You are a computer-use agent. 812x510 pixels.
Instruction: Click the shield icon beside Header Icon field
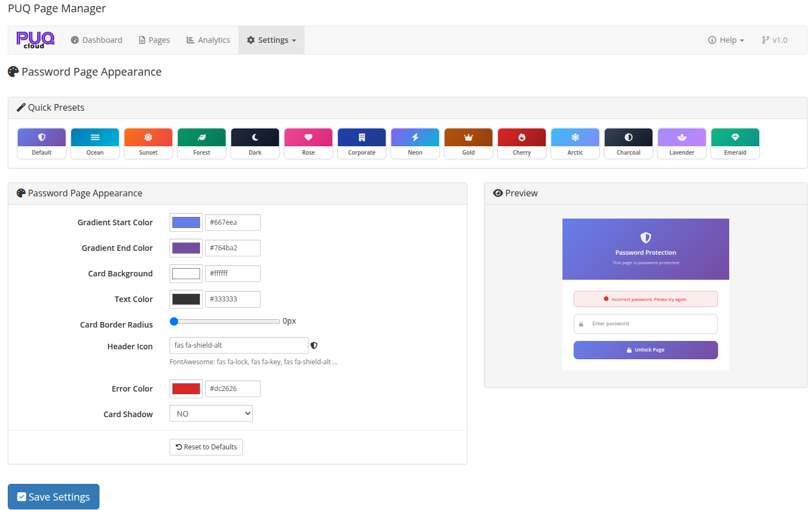314,345
